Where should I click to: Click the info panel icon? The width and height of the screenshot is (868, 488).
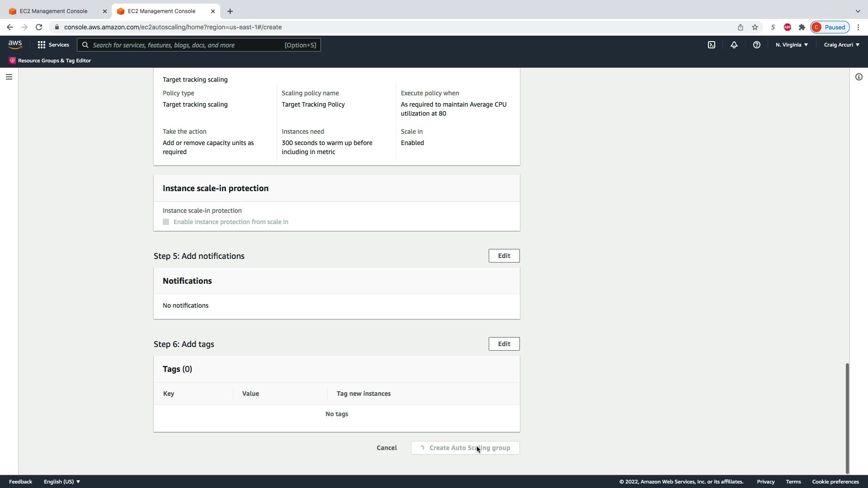(859, 77)
